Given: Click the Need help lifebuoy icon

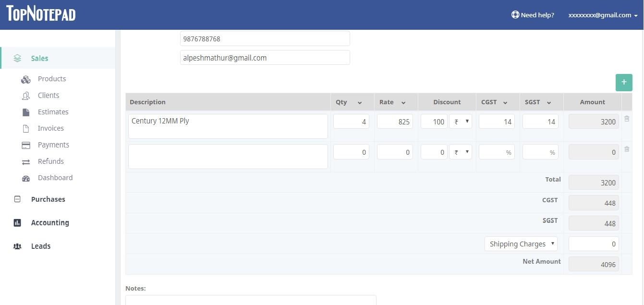Looking at the screenshot, I should click(x=515, y=15).
